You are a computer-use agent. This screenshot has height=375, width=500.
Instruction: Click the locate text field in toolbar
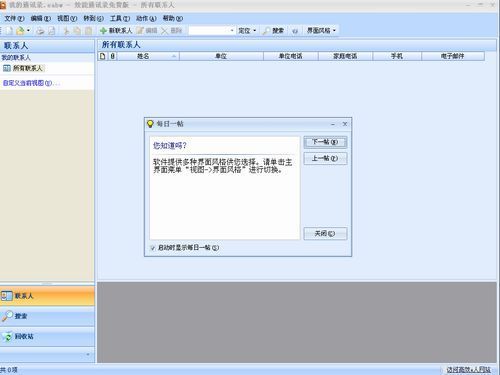click(x=209, y=31)
